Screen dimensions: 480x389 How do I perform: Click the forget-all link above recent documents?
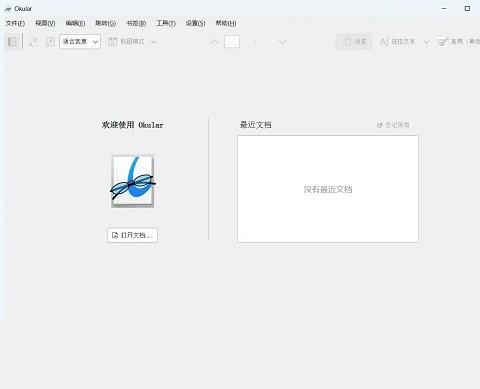(393, 125)
